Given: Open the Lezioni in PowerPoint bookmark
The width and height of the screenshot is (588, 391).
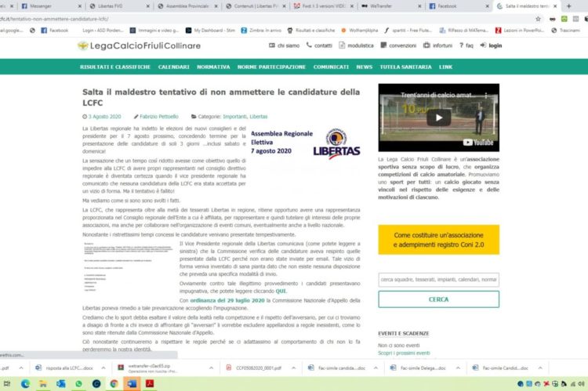Looking at the screenshot, I should [x=519, y=31].
